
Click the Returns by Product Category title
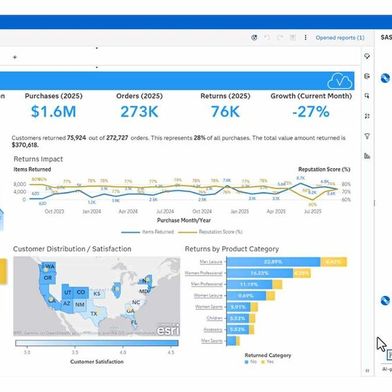(x=232, y=249)
